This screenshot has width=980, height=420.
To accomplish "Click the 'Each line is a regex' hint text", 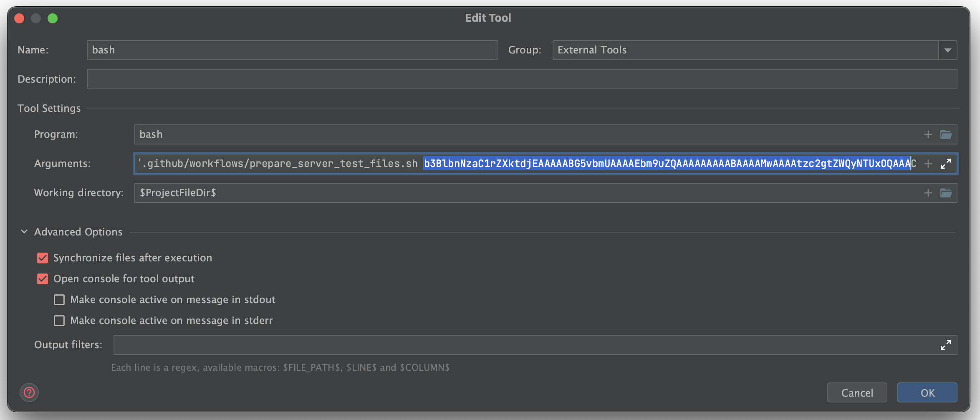I will (280, 367).
